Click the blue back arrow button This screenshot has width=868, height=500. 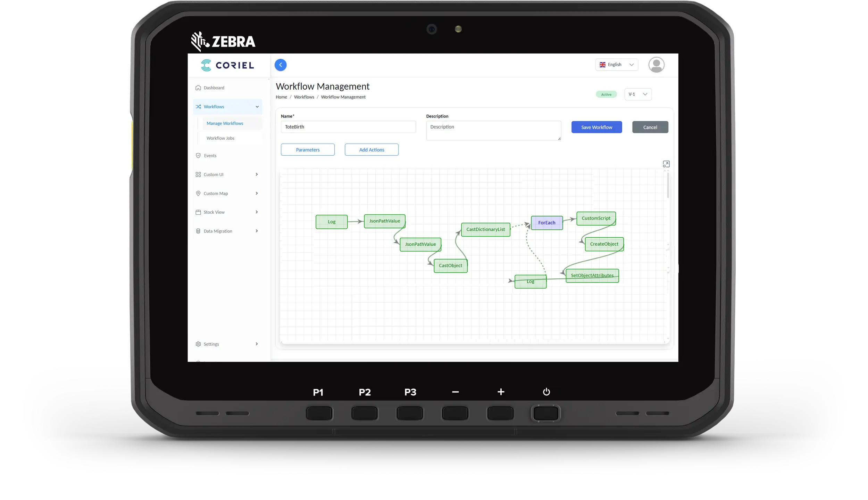(x=281, y=65)
